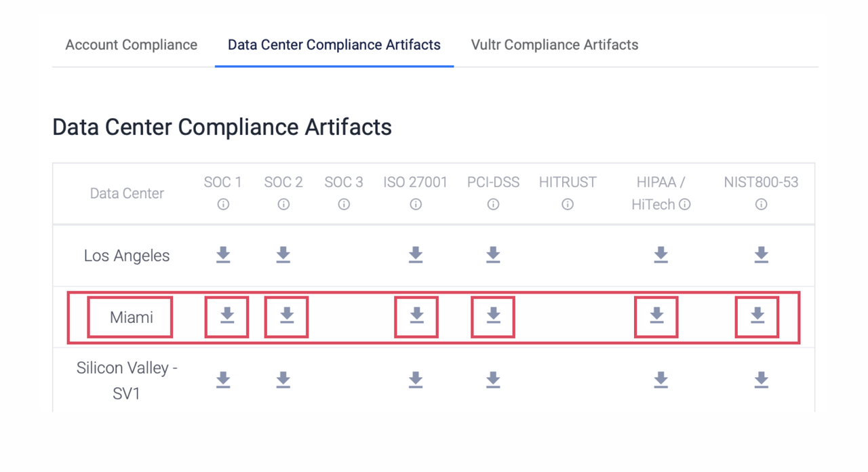This screenshot has width=868, height=472.
Task: Open the HITRUST column info icon
Action: pyautogui.click(x=568, y=204)
